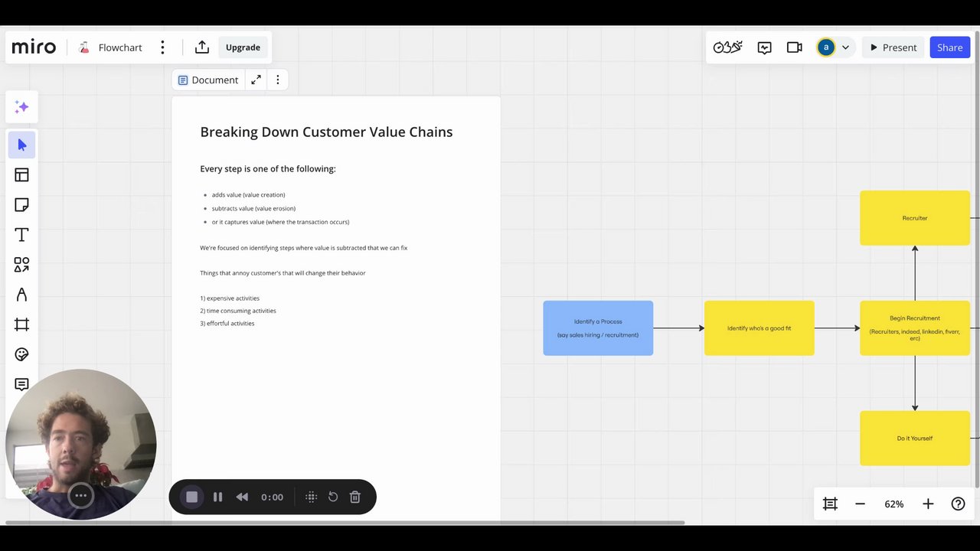
Task: Select the blue Identify a Process box
Action: (x=598, y=328)
